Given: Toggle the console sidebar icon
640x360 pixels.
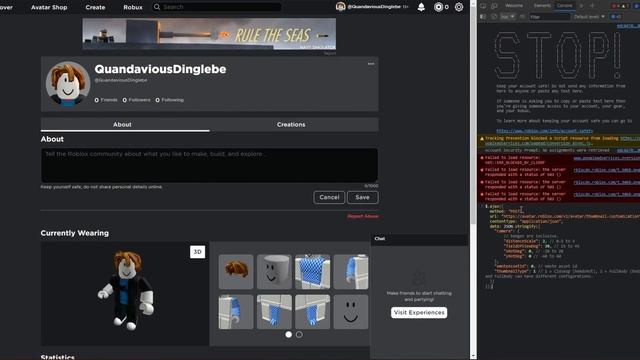Looking at the screenshot, I should click(x=483, y=17).
